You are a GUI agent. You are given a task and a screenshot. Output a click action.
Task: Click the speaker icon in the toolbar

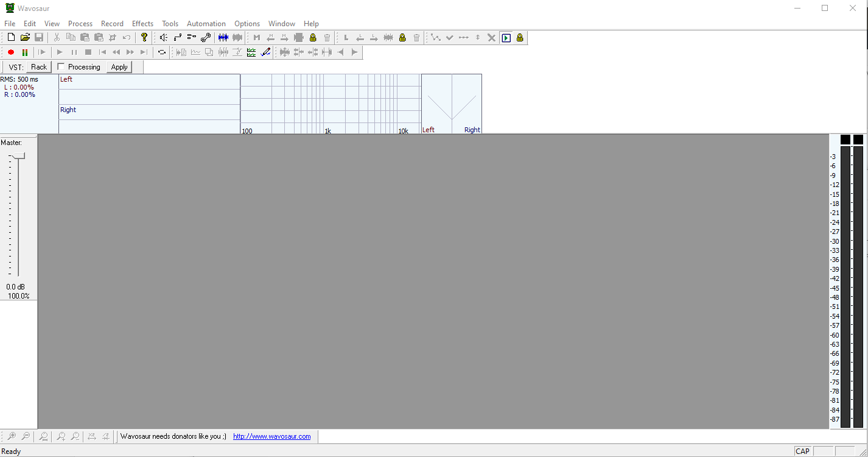click(164, 38)
